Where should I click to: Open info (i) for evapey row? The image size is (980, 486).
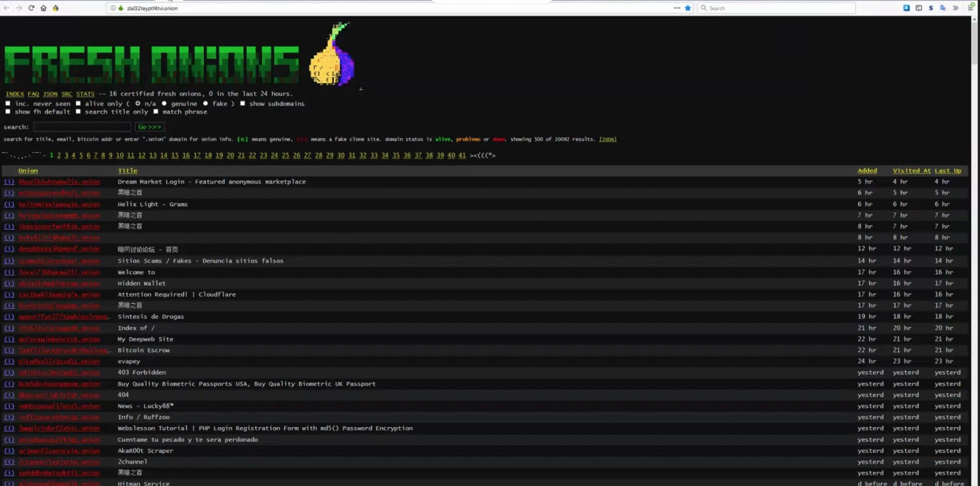tap(9, 361)
